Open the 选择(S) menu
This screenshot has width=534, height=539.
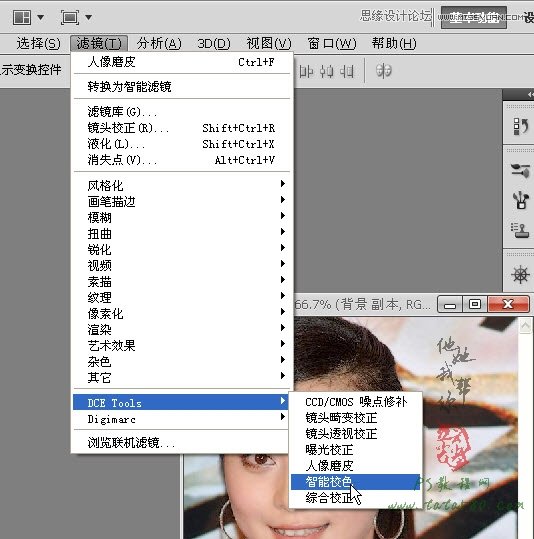39,43
